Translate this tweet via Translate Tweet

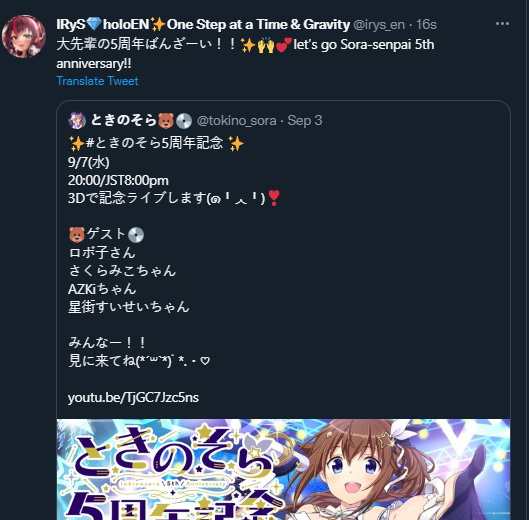97,81
